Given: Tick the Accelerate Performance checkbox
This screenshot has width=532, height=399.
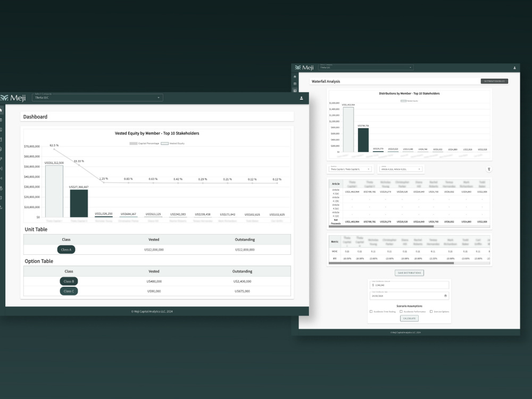Looking at the screenshot, I should [x=401, y=311].
